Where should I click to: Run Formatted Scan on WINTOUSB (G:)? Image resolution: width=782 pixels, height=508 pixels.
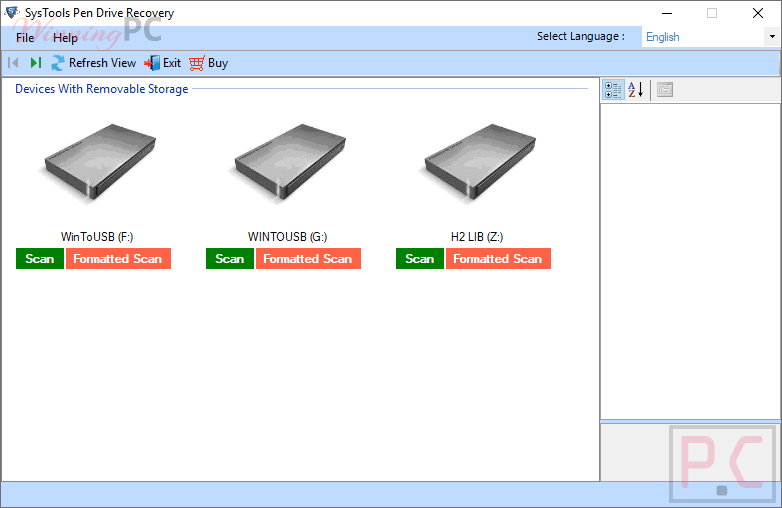[308, 259]
